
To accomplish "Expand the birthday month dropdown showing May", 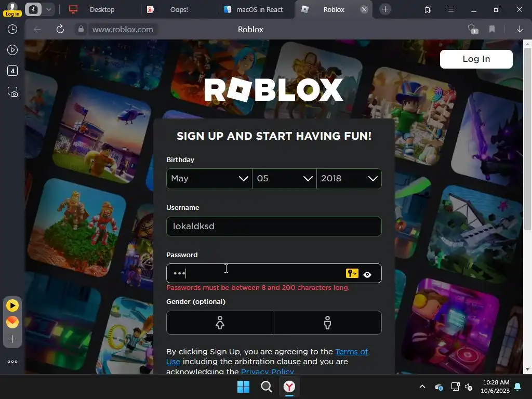I will click(209, 179).
